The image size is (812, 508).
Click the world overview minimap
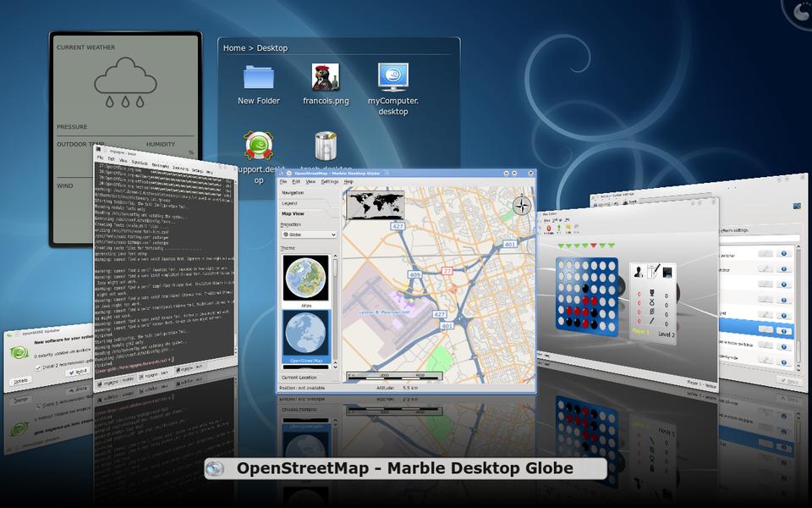pos(375,204)
